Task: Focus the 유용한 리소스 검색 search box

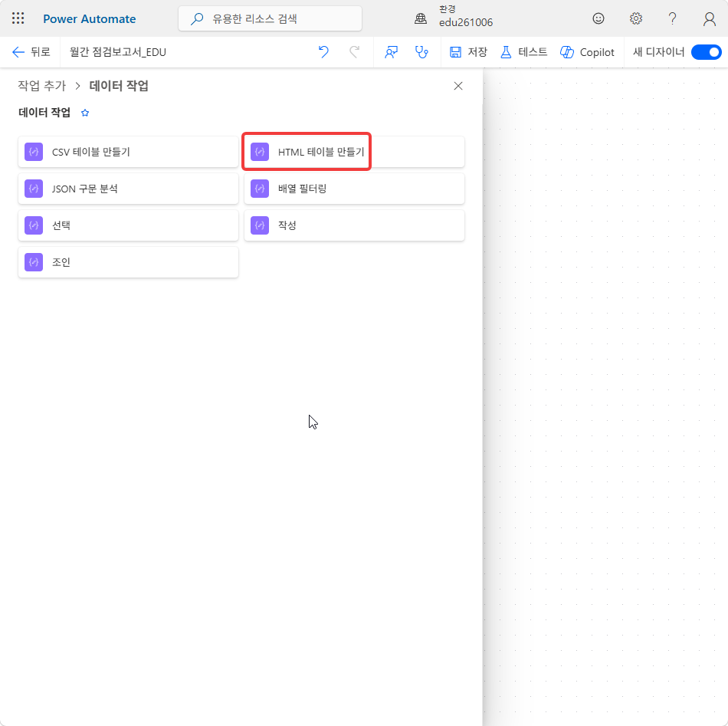Action: click(270, 18)
